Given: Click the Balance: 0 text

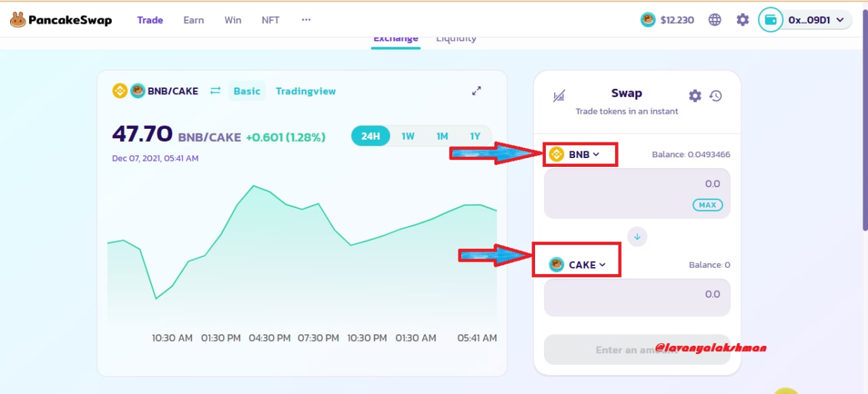Looking at the screenshot, I should [709, 265].
